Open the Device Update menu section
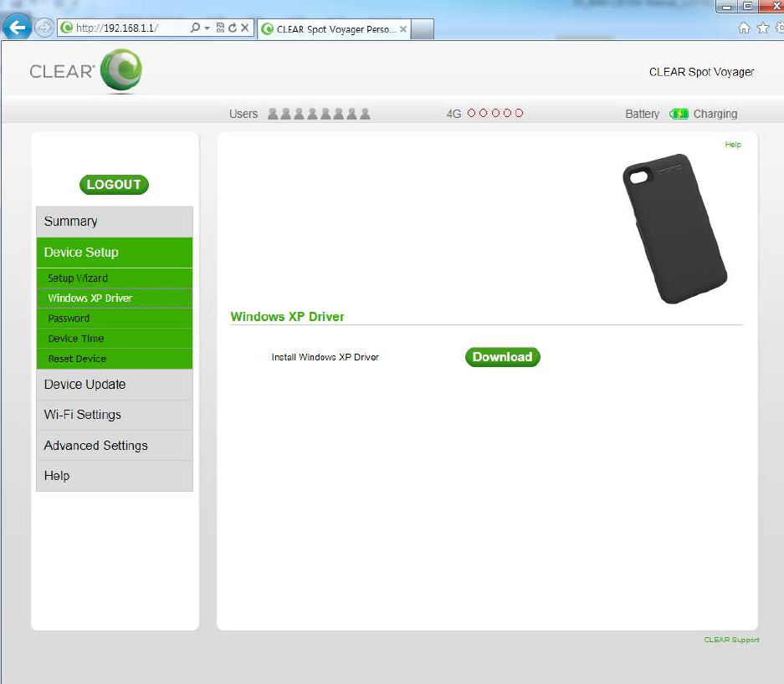Screen dimensions: 784x684 [x=115, y=384]
